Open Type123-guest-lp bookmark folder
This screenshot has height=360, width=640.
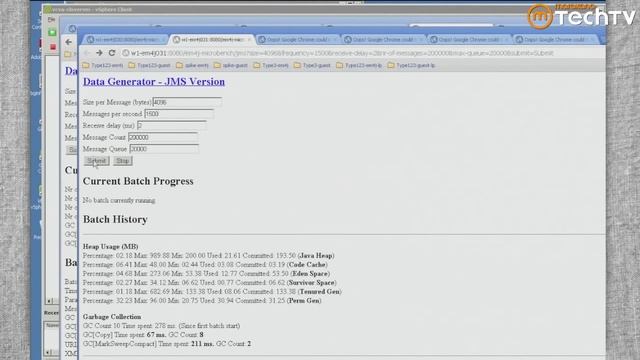coord(411,65)
